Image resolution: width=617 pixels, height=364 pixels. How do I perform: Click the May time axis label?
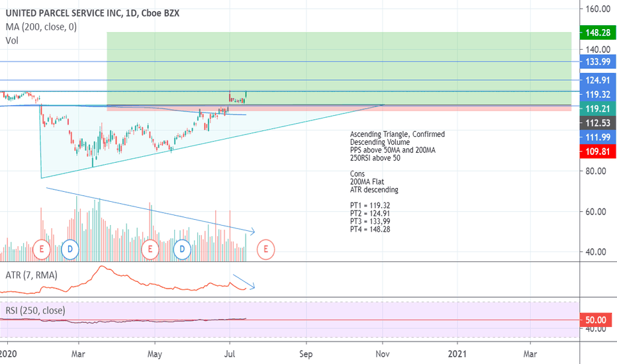[x=155, y=354]
